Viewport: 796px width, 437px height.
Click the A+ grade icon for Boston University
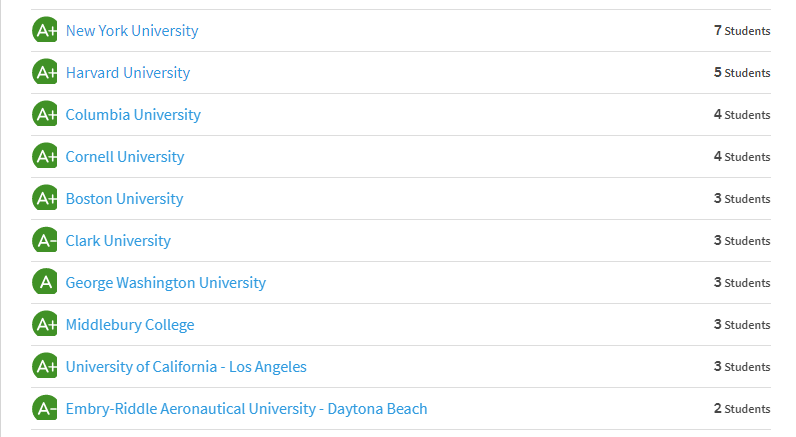45,198
